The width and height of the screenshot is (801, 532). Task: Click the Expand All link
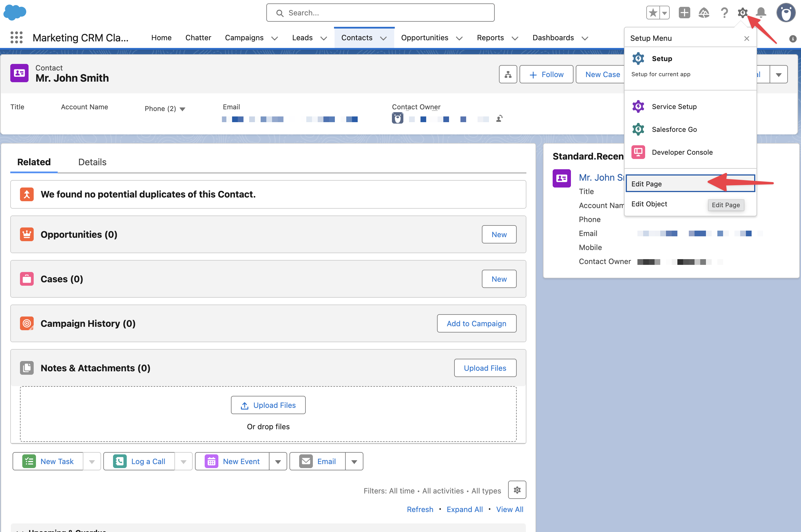tap(464, 509)
